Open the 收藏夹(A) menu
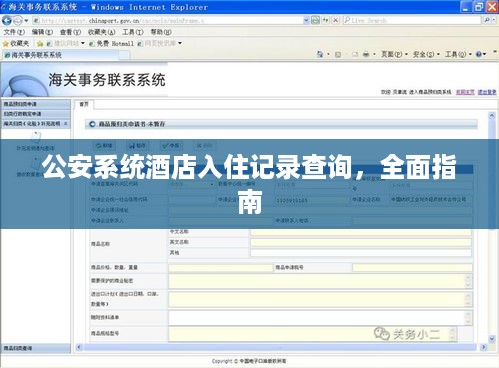Image resolution: width=499 pixels, height=368 pixels. coord(102,32)
